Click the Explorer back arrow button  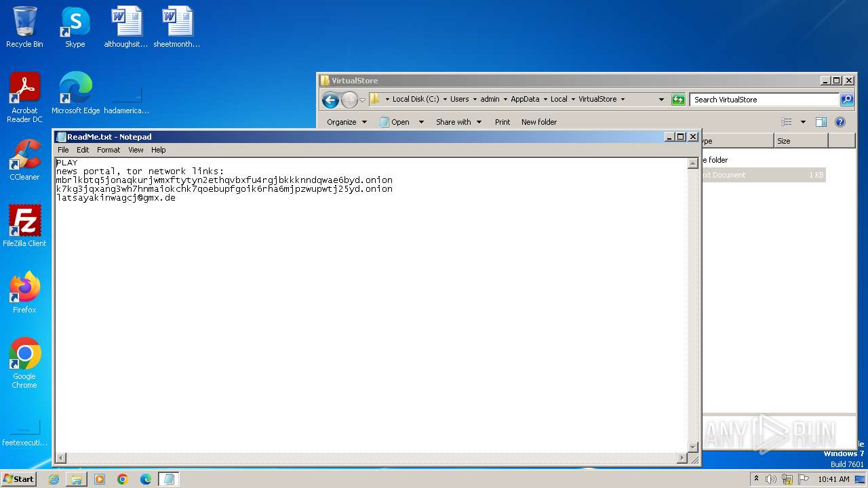pyautogui.click(x=330, y=100)
